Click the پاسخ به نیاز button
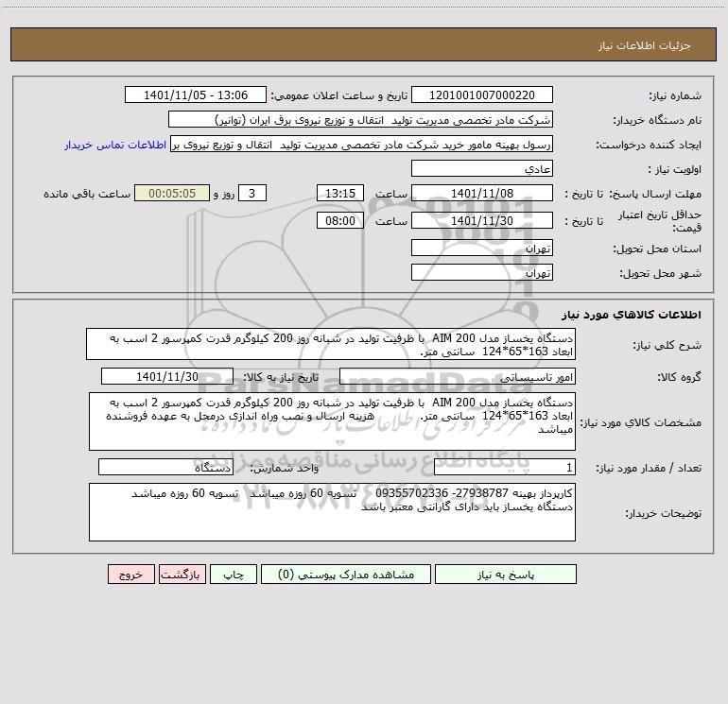Viewport: 728px width, 704px height. [506, 574]
